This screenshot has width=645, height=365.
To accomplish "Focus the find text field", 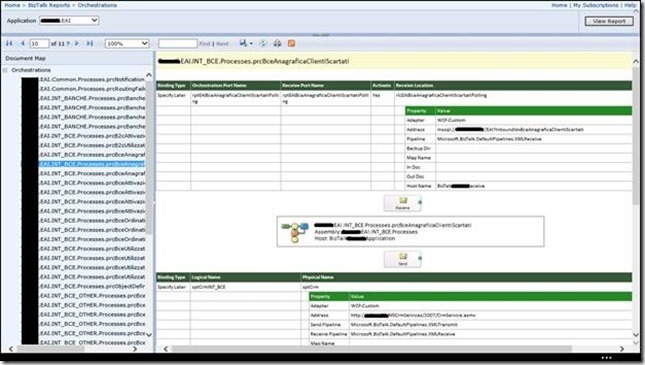I will [178, 43].
